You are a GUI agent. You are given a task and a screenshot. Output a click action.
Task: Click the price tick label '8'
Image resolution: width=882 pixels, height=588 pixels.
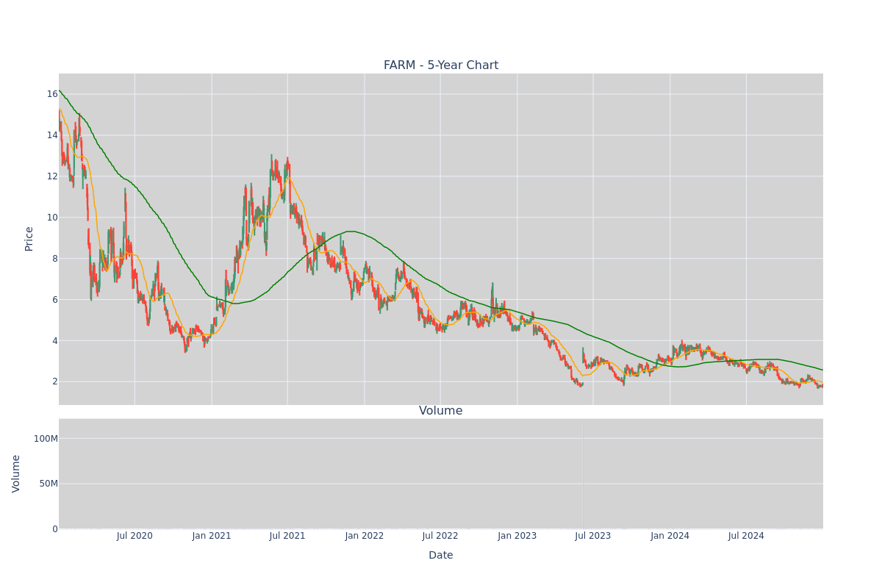[x=55, y=259]
